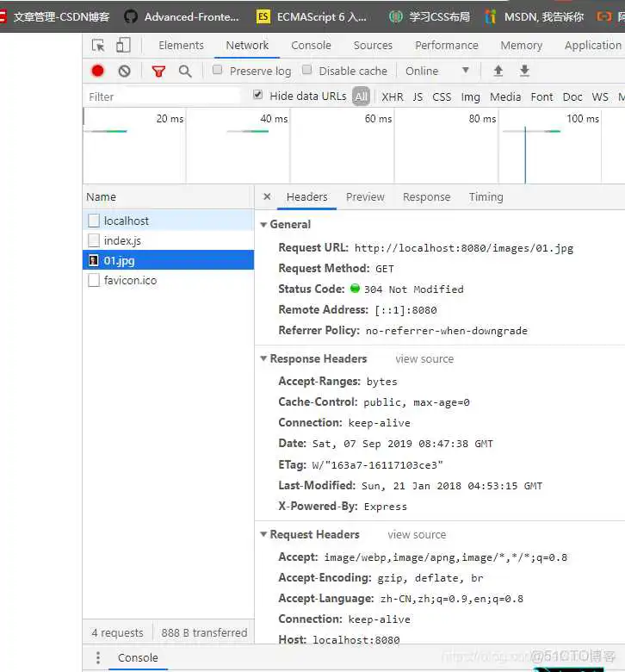625x672 pixels.
Task: Toggle the red filter funnel icon
Action: click(x=158, y=71)
